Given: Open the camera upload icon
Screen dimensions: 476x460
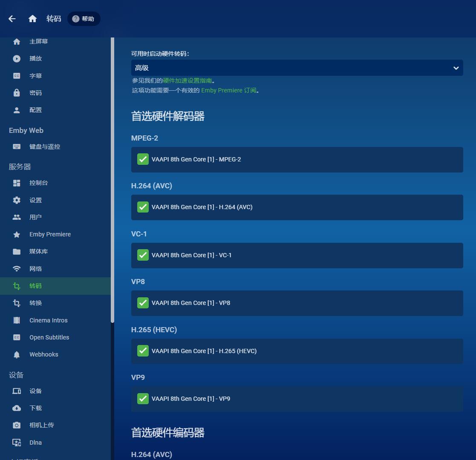Looking at the screenshot, I should (17, 425).
